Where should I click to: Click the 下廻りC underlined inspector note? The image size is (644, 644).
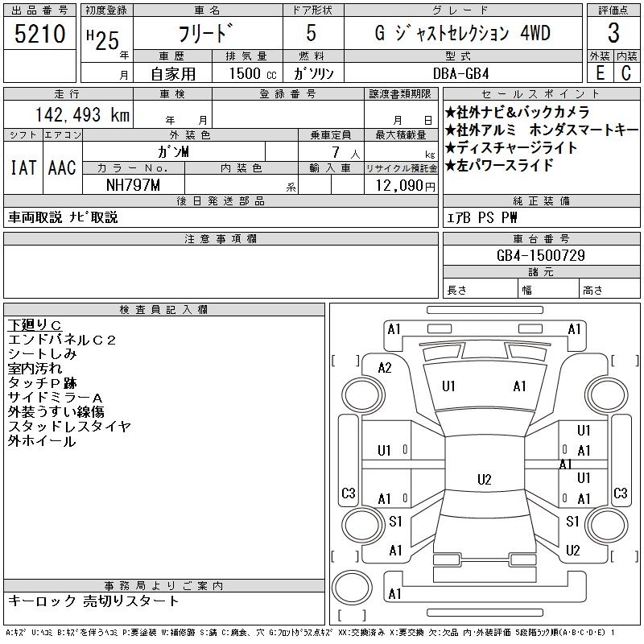35,325
